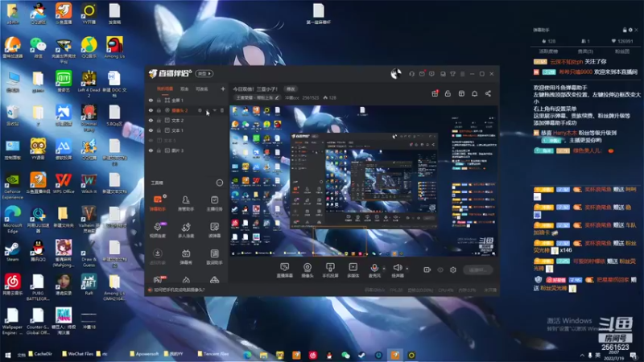Open the speaker volume arrow
Viewport: 644px width, 362px height.
click(x=407, y=269)
